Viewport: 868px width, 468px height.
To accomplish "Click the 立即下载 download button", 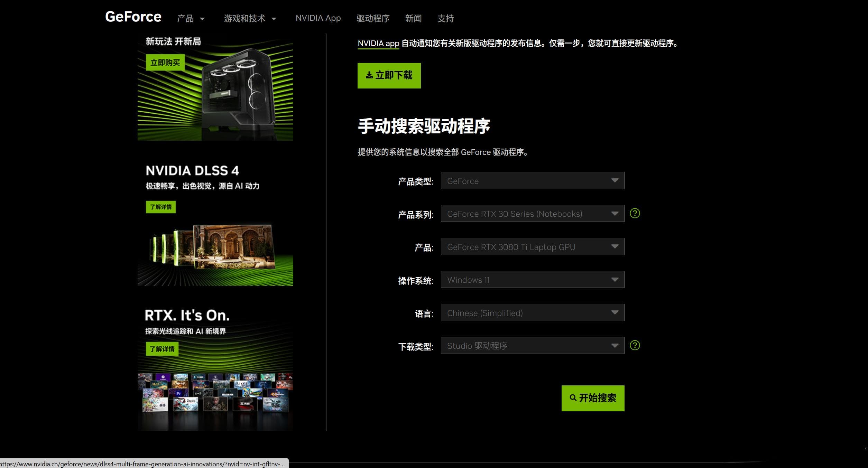I will pos(389,75).
